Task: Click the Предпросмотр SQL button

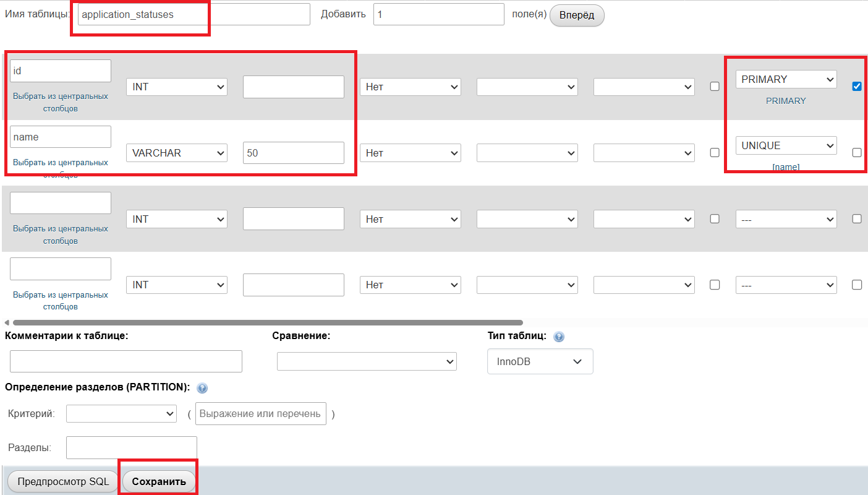Action: coord(63,481)
